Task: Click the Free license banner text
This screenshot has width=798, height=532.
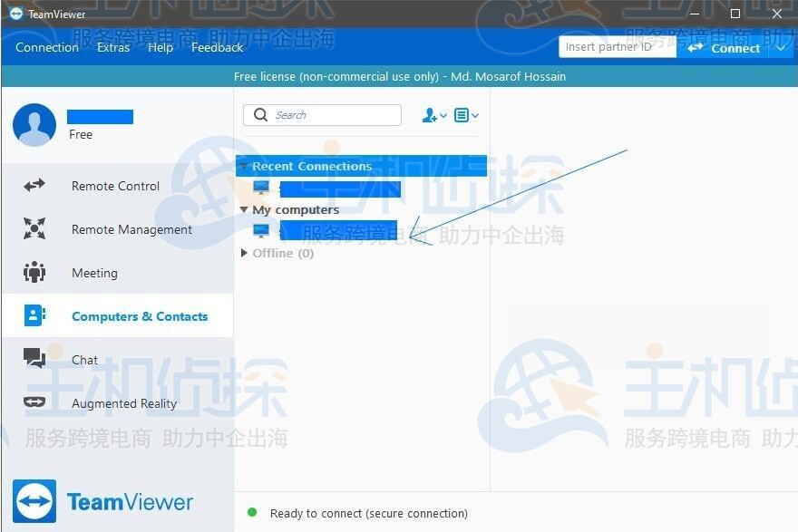Action: point(400,76)
